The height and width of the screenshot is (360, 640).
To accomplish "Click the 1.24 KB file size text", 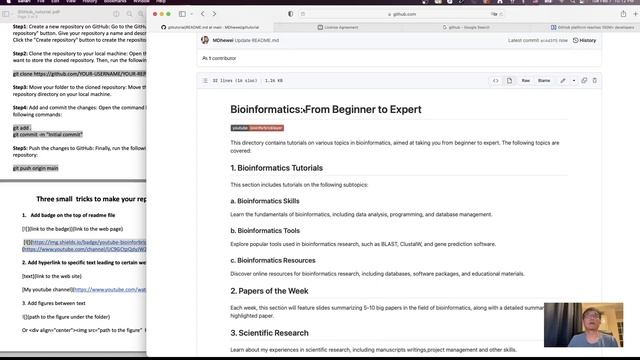I will pyautogui.click(x=273, y=81).
